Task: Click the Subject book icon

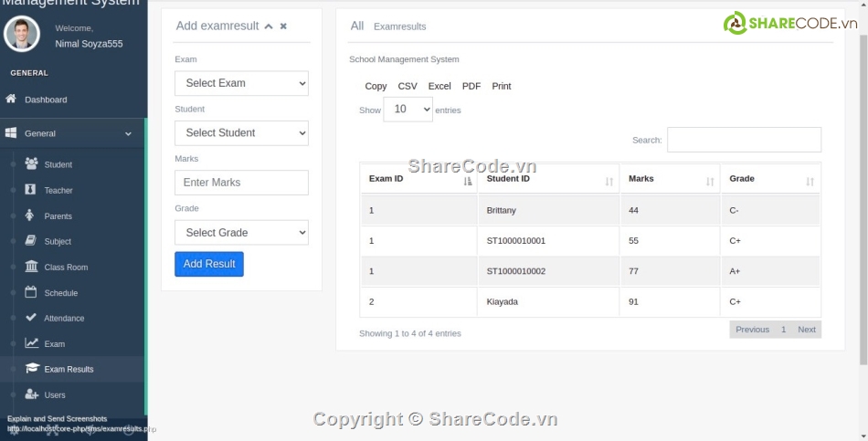Action: [x=32, y=241]
